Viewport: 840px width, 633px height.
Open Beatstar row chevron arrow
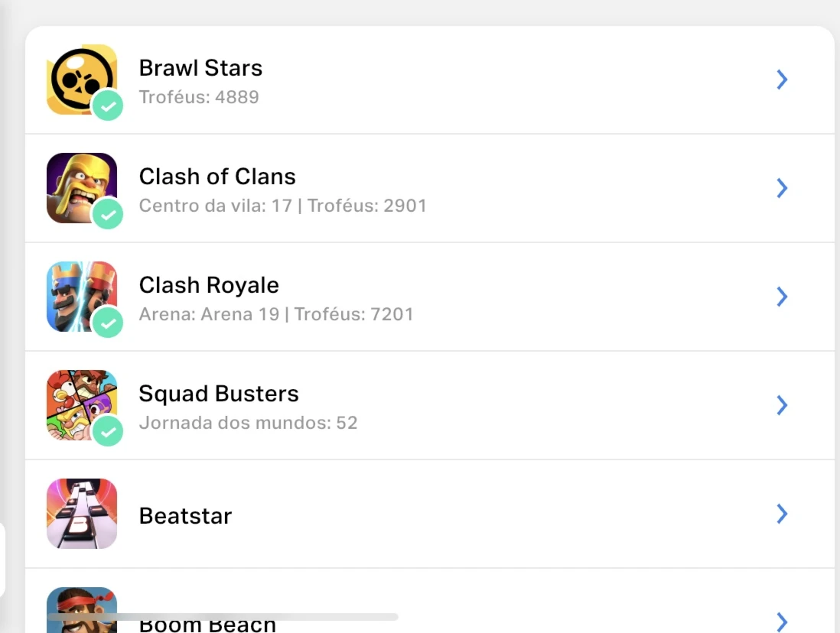[782, 514]
